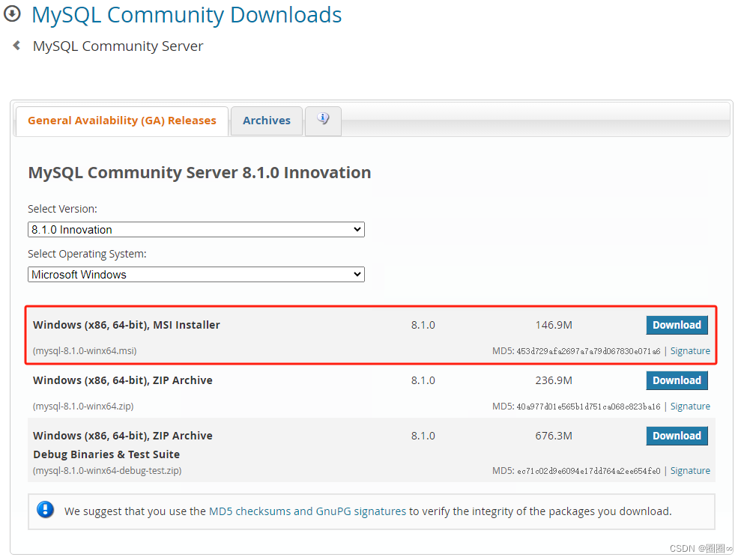Open the information icon tab

point(323,121)
